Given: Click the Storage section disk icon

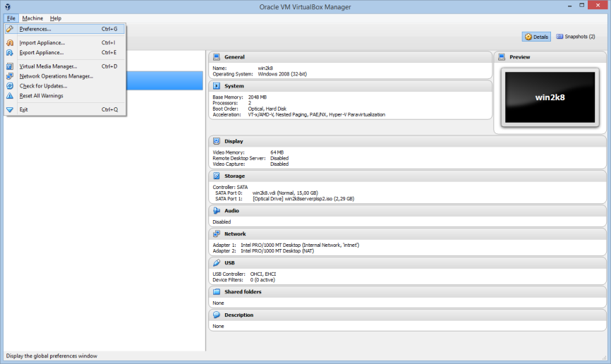Looking at the screenshot, I should [217, 176].
